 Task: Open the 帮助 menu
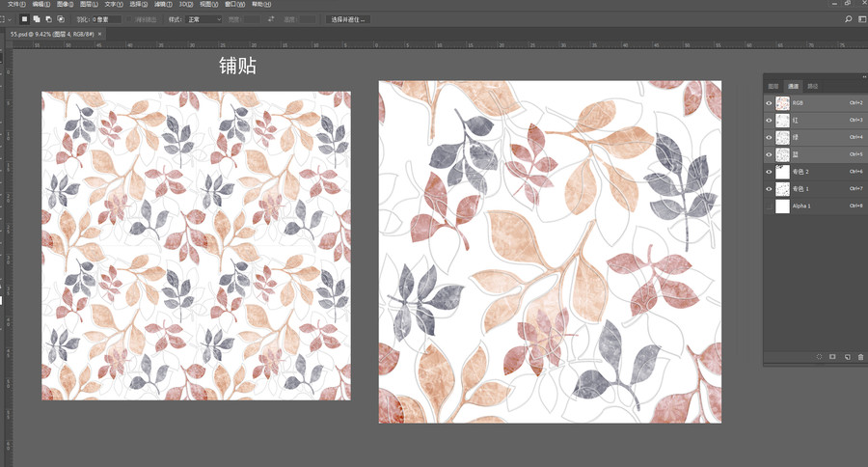pyautogui.click(x=261, y=4)
